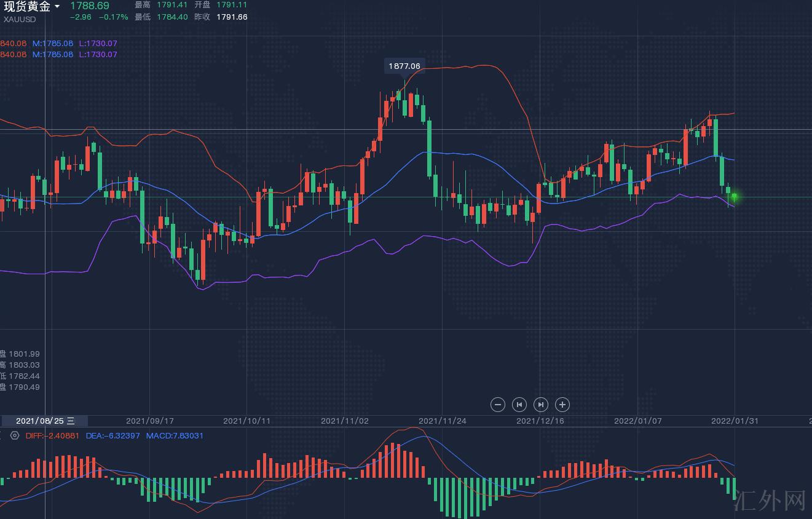Click the top M:1785.08 Bollinger mid label
The width and height of the screenshot is (812, 519).
53,44
